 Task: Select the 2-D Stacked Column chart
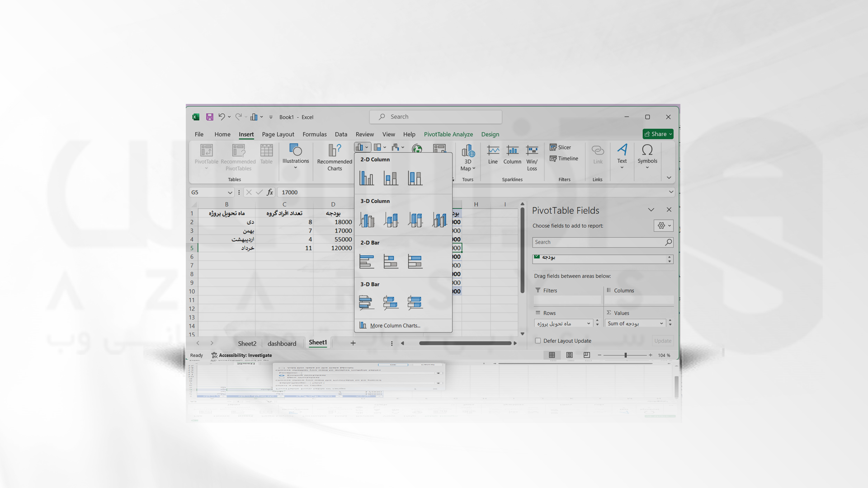pyautogui.click(x=391, y=178)
